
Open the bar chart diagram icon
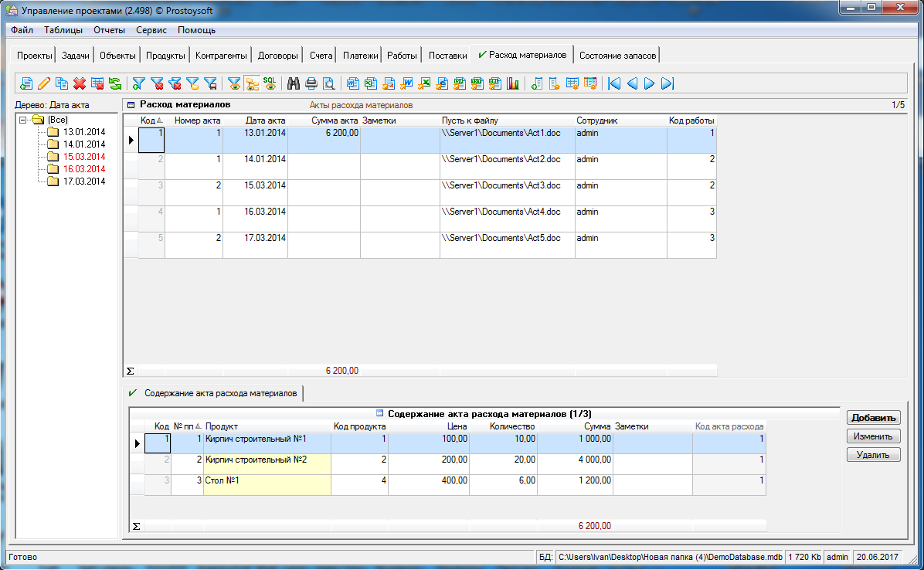[x=513, y=83]
